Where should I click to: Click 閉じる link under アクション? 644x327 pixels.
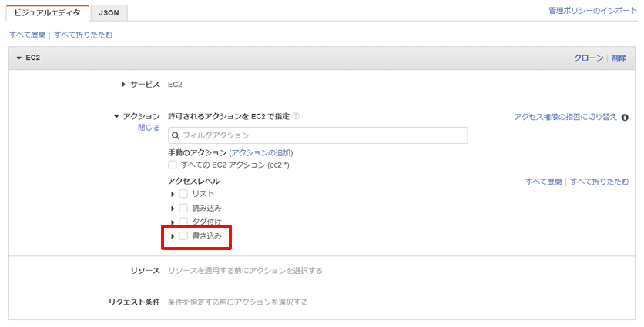point(149,128)
